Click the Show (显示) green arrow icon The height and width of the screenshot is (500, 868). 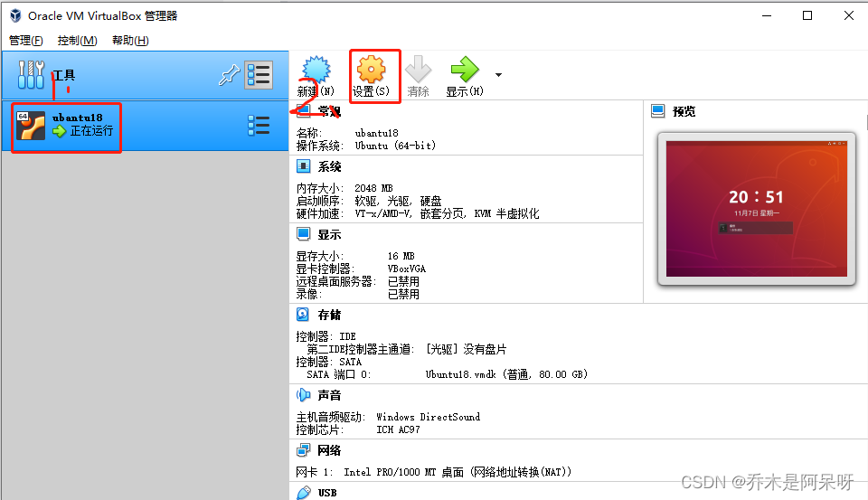[465, 70]
